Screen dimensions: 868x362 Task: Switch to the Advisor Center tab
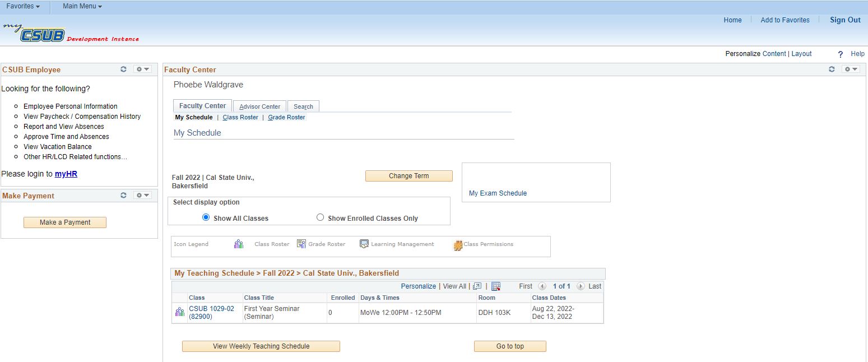pos(259,106)
